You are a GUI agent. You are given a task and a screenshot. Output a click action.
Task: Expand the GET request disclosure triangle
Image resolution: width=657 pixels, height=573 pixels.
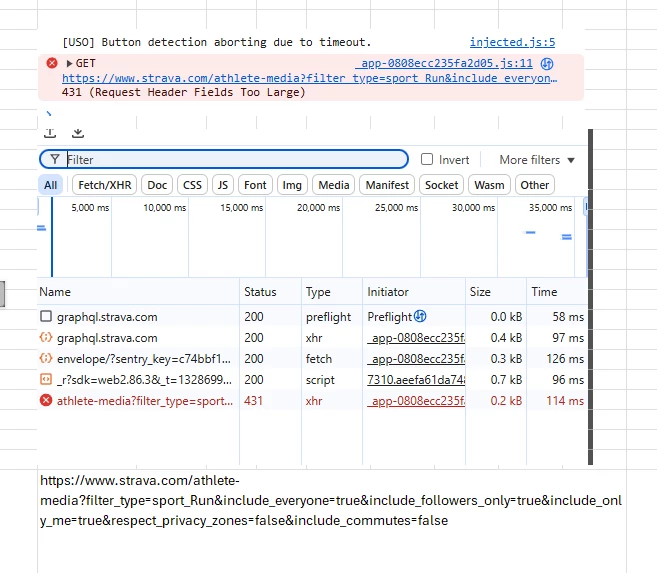70,64
